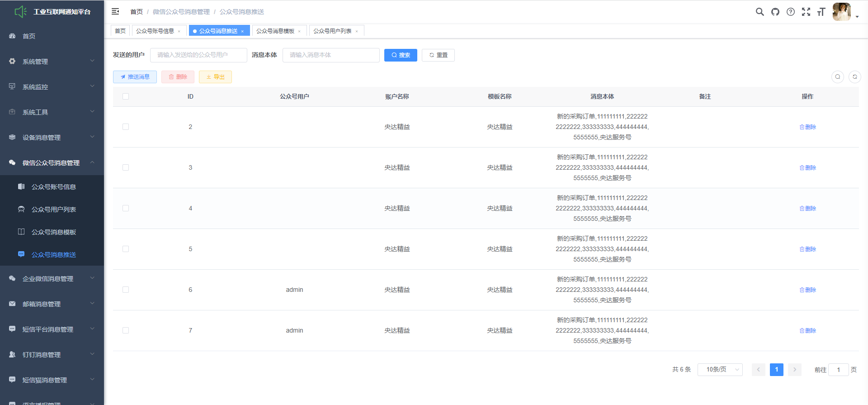This screenshot has height=405, width=868.
Task: Click page number 1 in pagination
Action: pyautogui.click(x=777, y=370)
